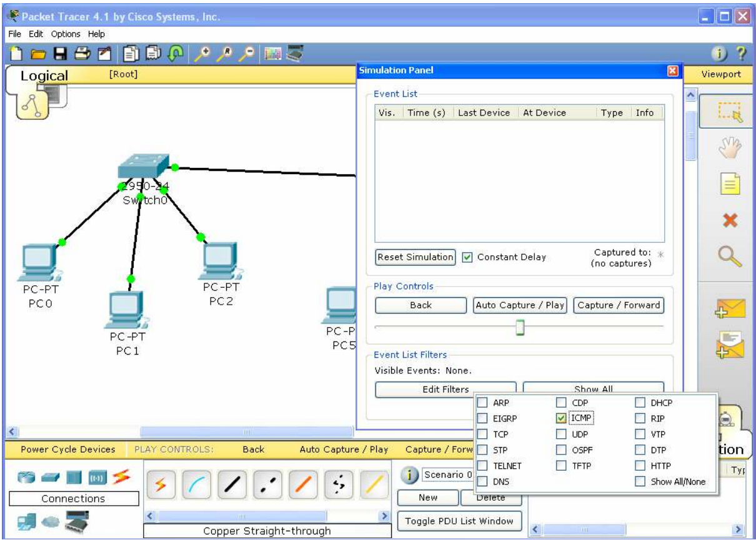
Task: Open the Scenario 0 dropdown
Action: click(447, 474)
